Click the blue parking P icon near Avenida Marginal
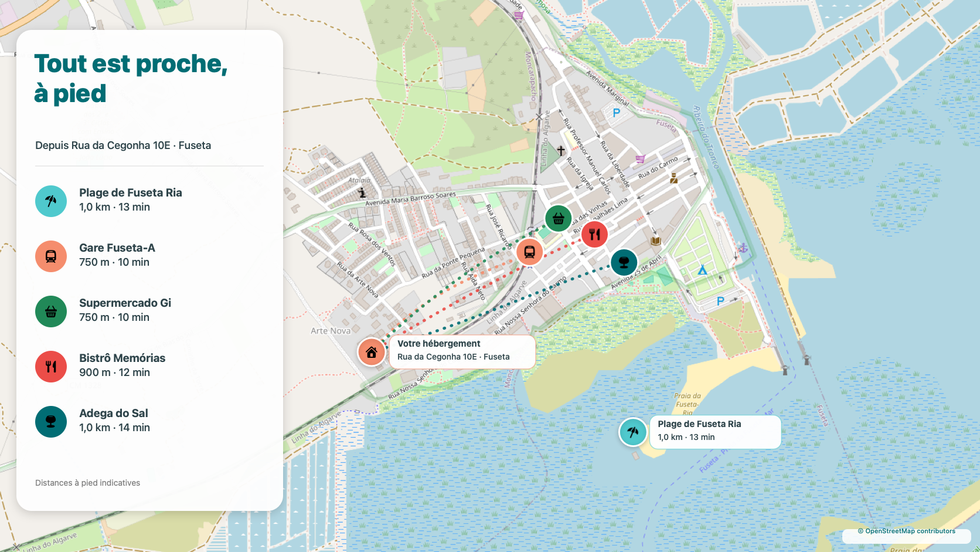 tap(616, 113)
